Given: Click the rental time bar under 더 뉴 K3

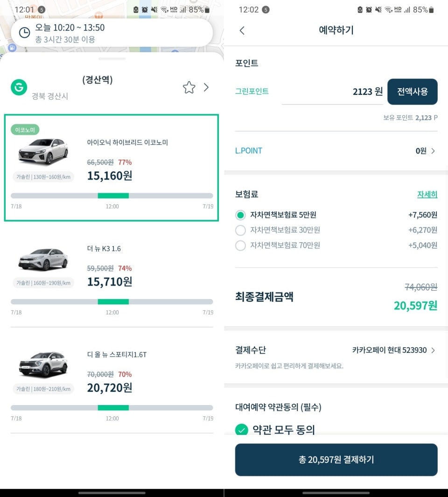Looking at the screenshot, I should pos(112,301).
